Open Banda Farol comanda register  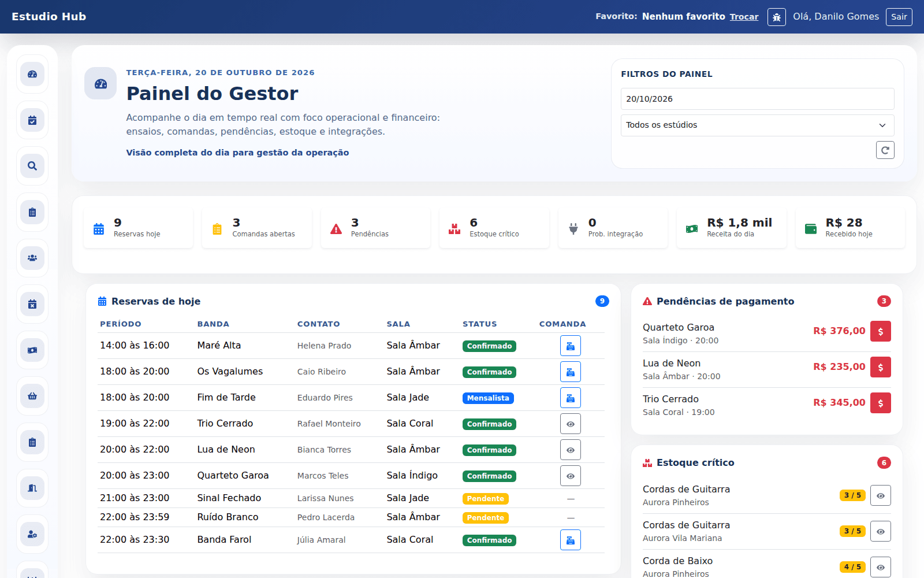pos(571,540)
